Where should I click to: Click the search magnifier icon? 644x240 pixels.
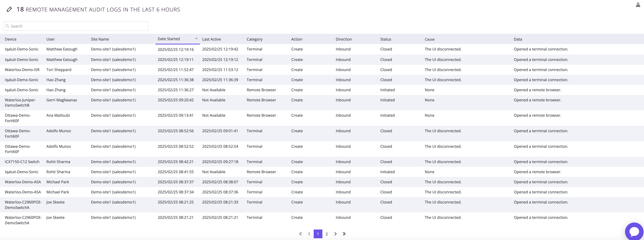tap(7, 26)
